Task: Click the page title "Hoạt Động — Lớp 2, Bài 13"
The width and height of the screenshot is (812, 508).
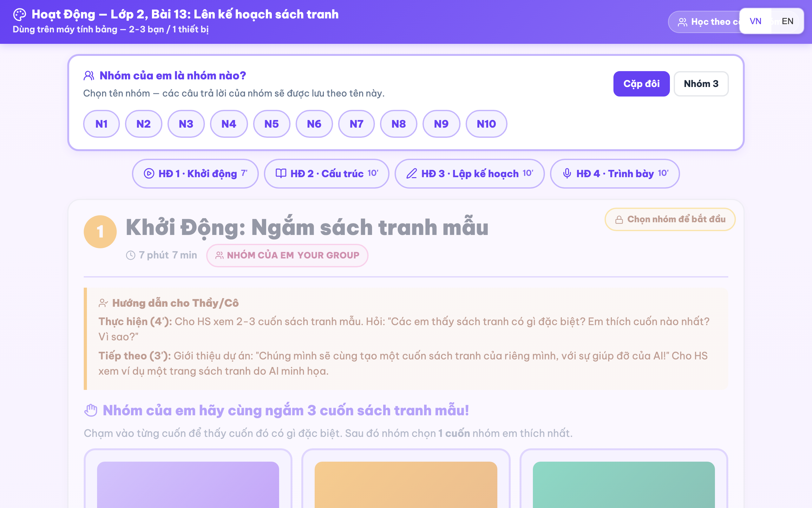Action: (x=185, y=15)
